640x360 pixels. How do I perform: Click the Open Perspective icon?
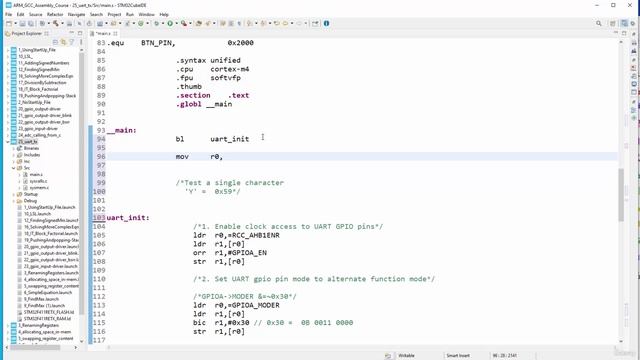coord(613,24)
